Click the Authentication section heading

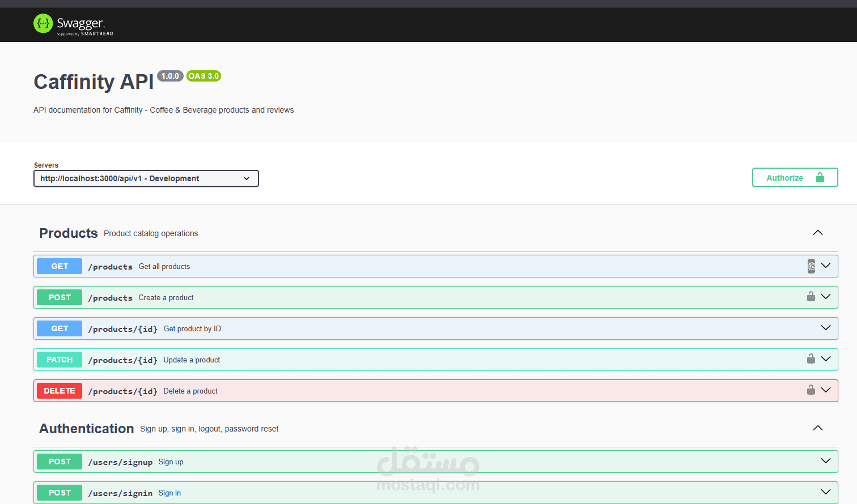tap(87, 429)
